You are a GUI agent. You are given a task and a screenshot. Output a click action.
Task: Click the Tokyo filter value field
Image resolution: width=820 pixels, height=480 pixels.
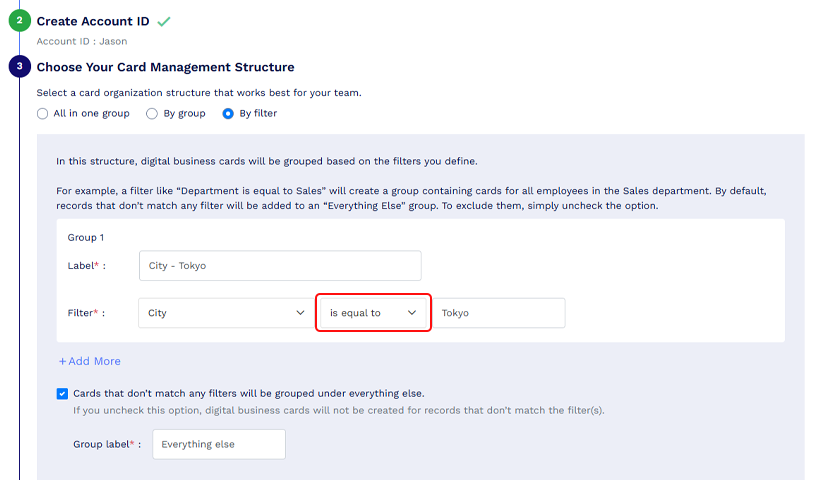pyautogui.click(x=499, y=313)
